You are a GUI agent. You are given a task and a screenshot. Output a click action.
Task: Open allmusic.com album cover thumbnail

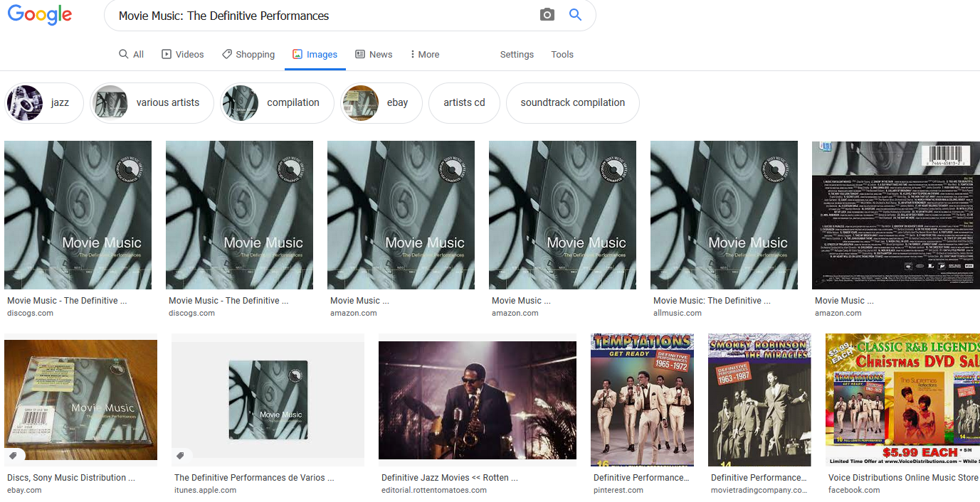point(724,215)
